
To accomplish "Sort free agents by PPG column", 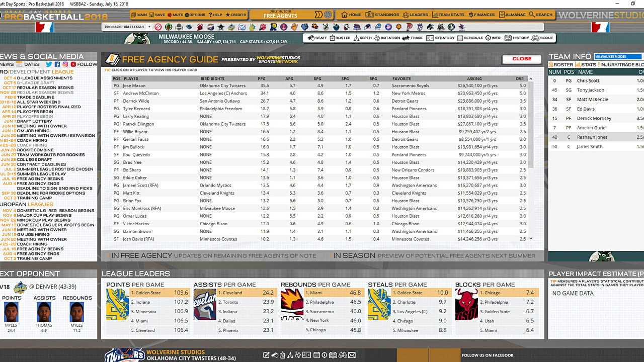I will (x=262, y=78).
